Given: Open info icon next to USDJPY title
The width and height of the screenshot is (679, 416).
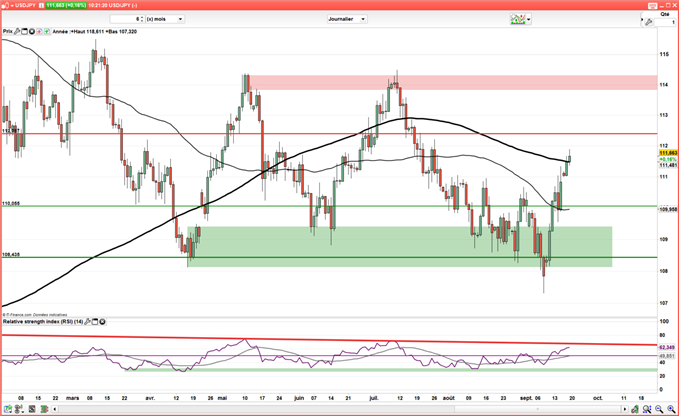Looking at the screenshot, I should click(x=41, y=5).
